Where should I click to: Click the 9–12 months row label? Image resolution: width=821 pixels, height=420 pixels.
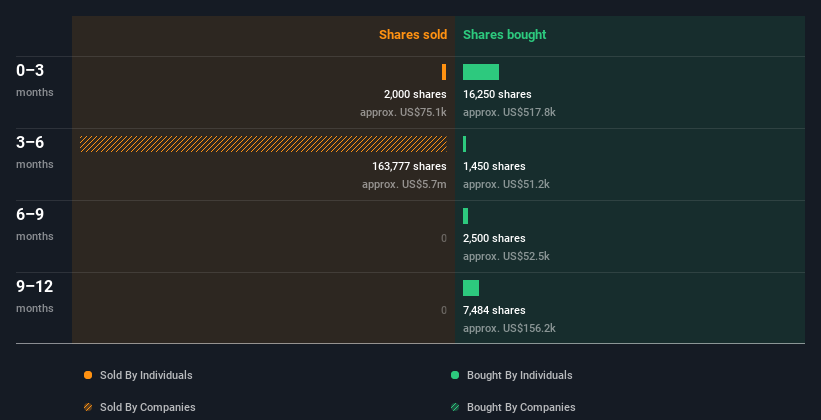point(35,296)
